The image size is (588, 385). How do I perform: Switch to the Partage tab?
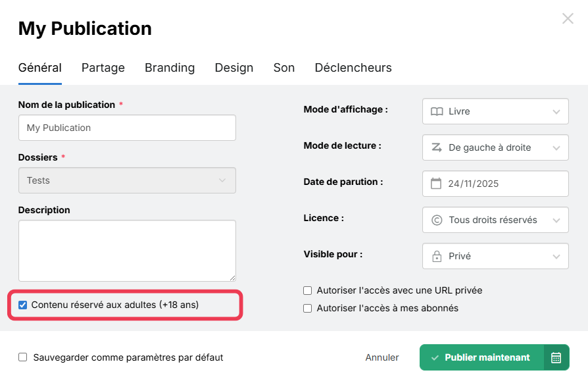tap(103, 68)
